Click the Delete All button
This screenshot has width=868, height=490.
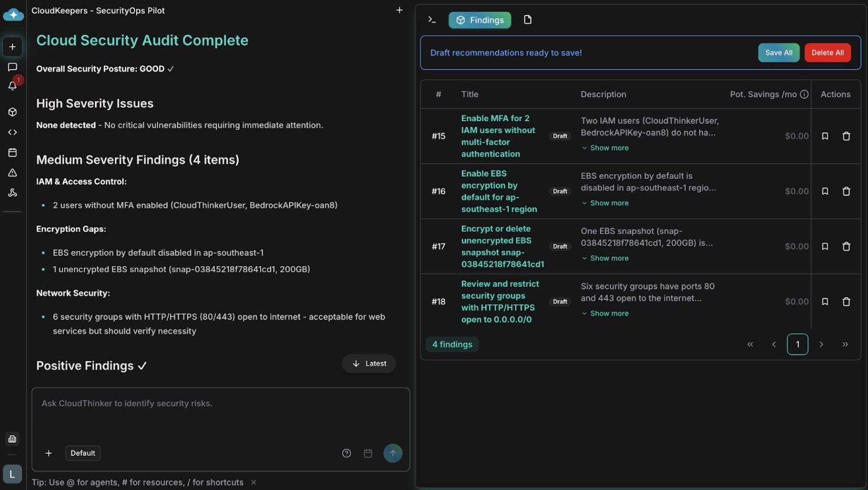827,52
